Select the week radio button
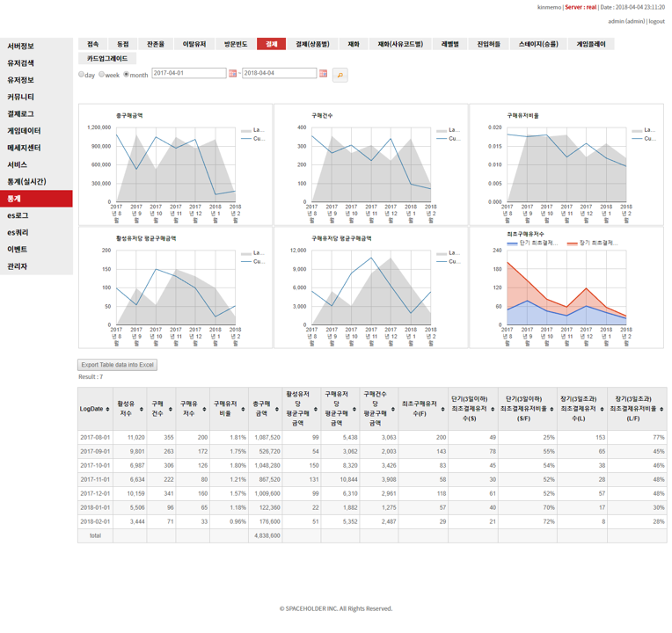Image resolution: width=672 pixels, height=633 pixels. point(102,75)
